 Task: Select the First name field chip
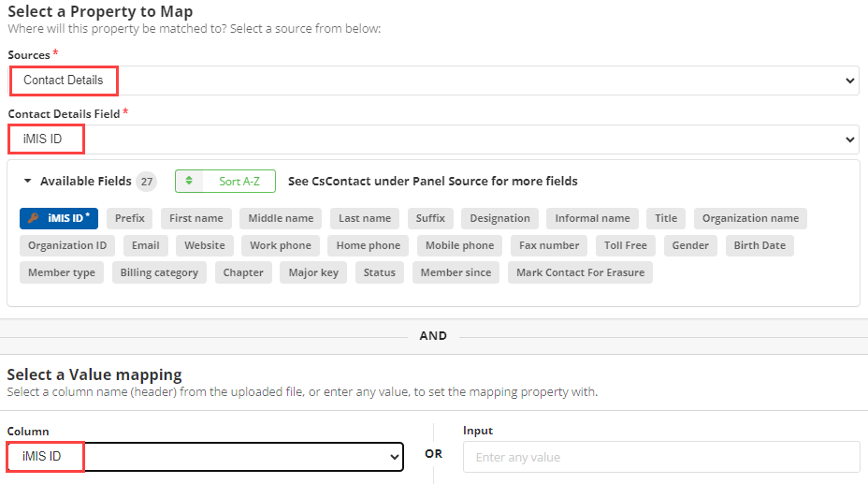(196, 218)
